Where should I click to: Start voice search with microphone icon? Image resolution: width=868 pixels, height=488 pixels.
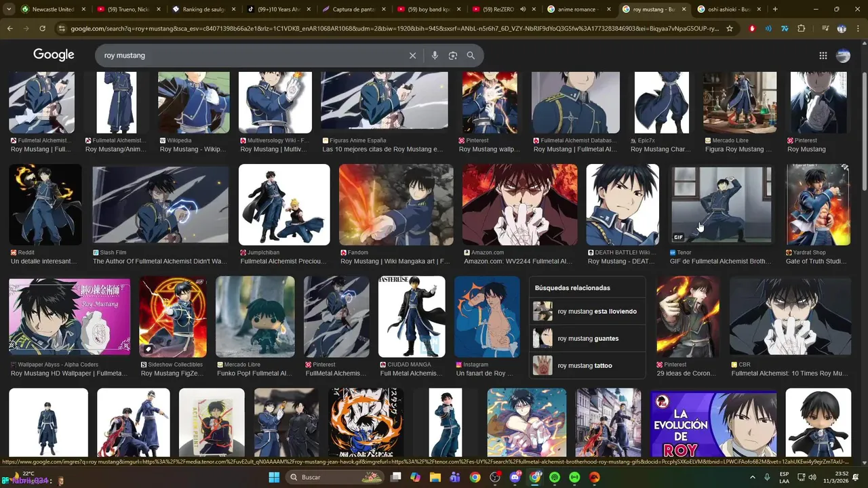click(x=435, y=56)
